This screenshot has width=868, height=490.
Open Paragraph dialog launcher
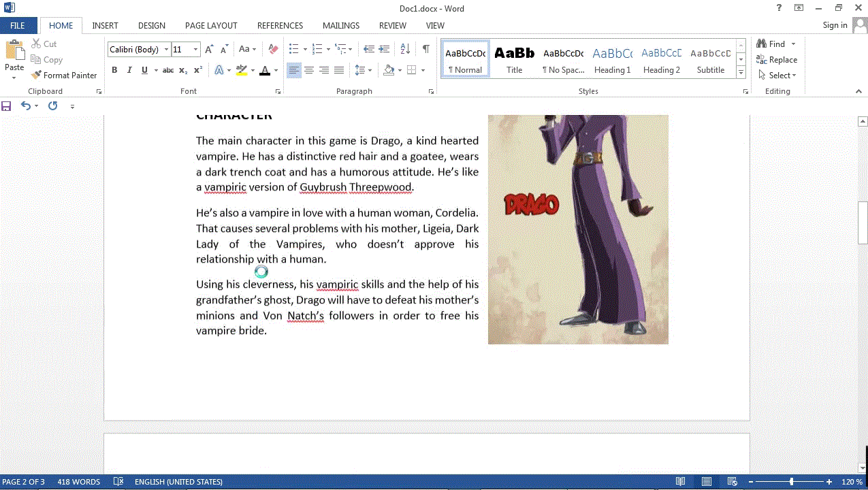(x=431, y=91)
